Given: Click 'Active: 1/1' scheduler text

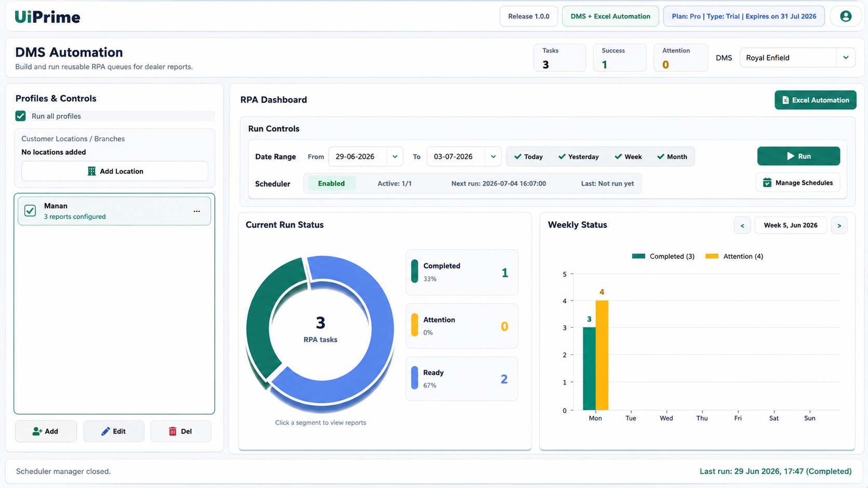Looking at the screenshot, I should click(395, 184).
